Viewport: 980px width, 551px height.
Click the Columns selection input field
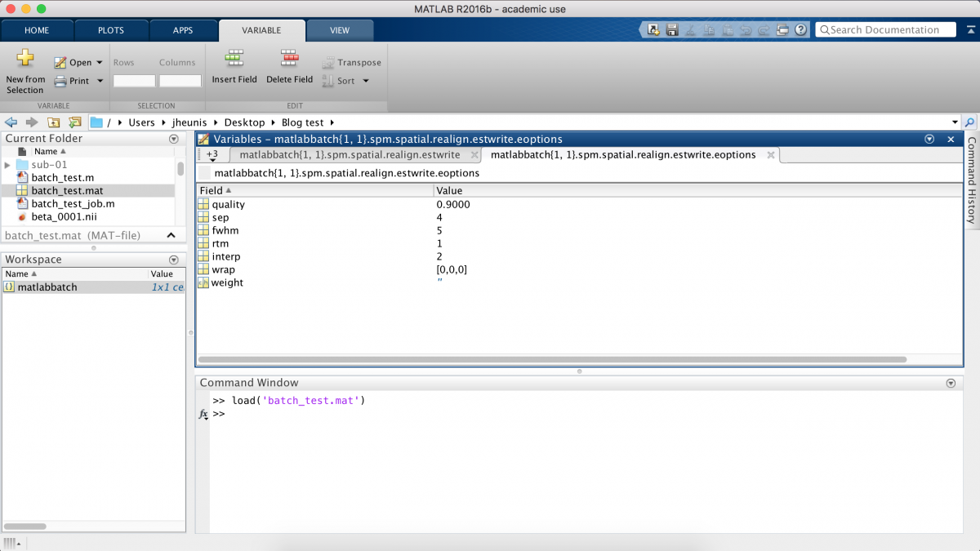[180, 81]
